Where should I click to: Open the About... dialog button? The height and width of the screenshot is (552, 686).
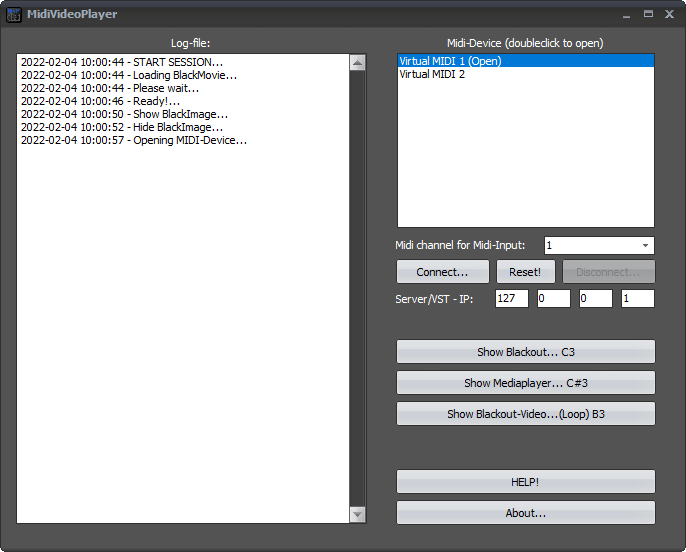pyautogui.click(x=525, y=513)
